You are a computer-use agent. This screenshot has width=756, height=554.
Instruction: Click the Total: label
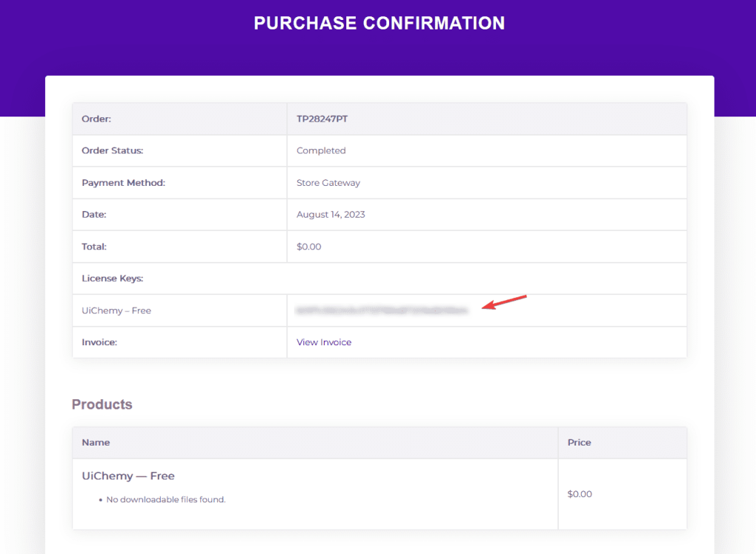tap(94, 246)
